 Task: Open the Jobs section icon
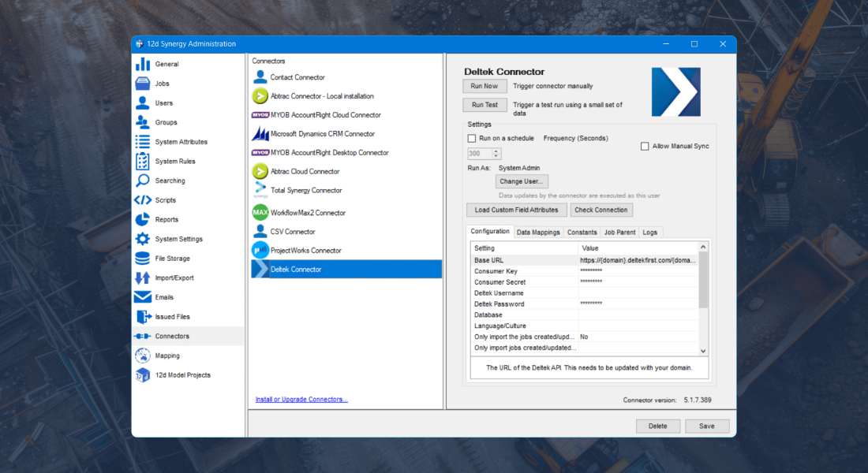coord(142,84)
